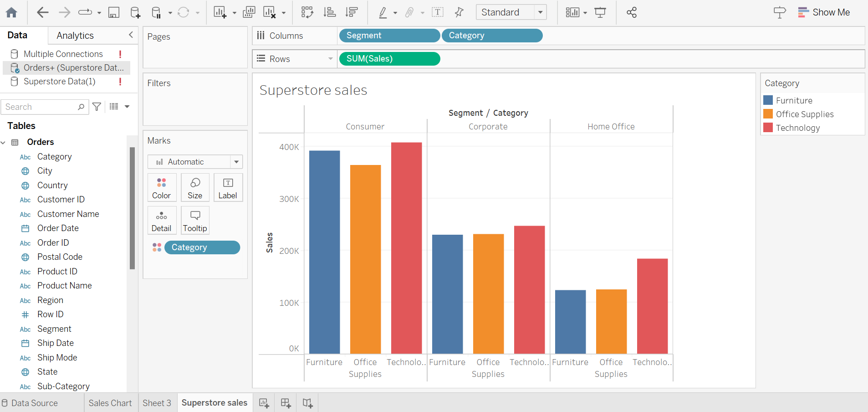This screenshot has height=412, width=868.
Task: Fix axes with the pin icon
Action: pos(459,12)
